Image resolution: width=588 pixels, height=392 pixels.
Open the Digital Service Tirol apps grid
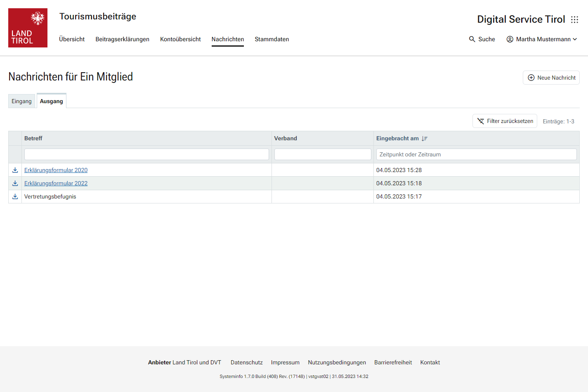(574, 19)
